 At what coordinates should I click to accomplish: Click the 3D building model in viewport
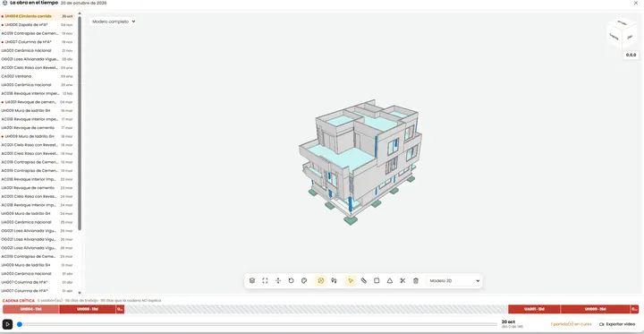click(360, 162)
